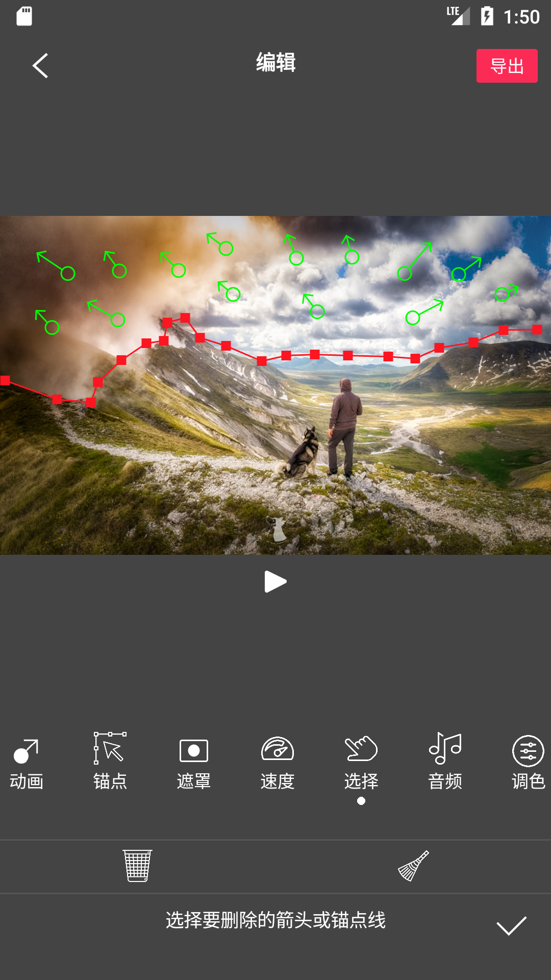Go back using the top-left arrow

[x=40, y=66]
